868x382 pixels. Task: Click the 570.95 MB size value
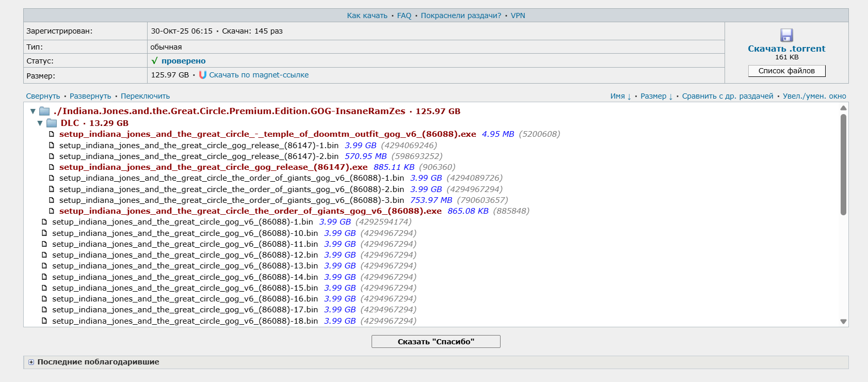[365, 156]
